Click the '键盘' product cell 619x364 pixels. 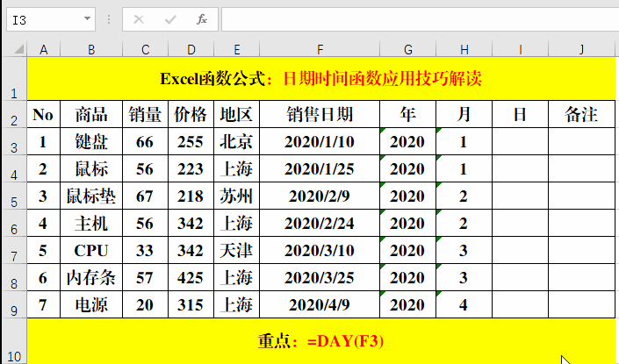91,141
